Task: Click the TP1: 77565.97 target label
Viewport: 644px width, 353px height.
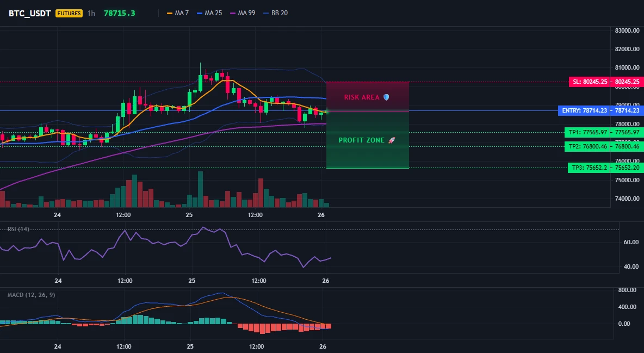Action: tap(588, 132)
